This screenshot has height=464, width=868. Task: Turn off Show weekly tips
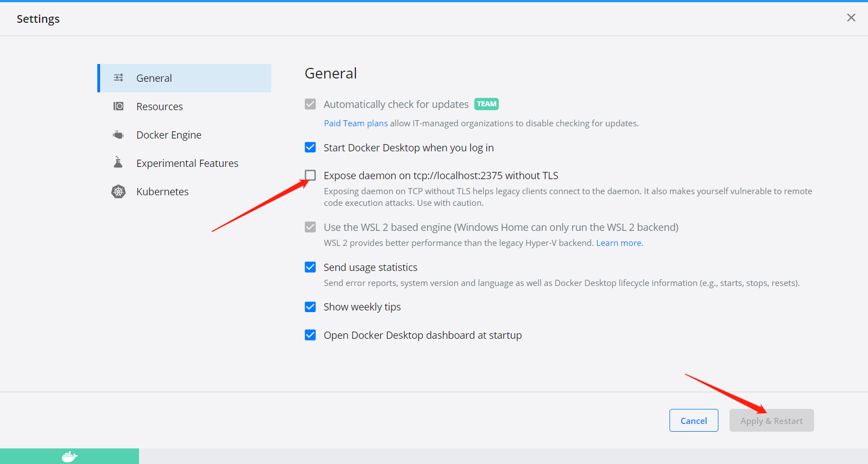click(x=310, y=307)
